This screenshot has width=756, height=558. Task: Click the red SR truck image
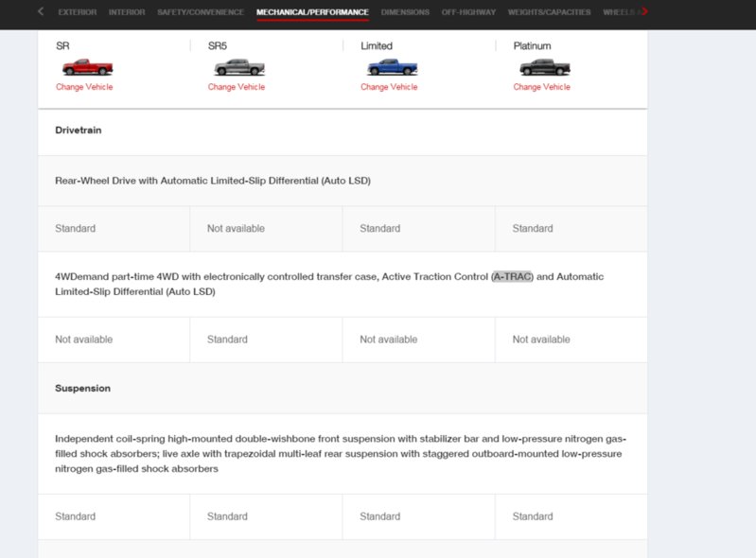(x=87, y=67)
